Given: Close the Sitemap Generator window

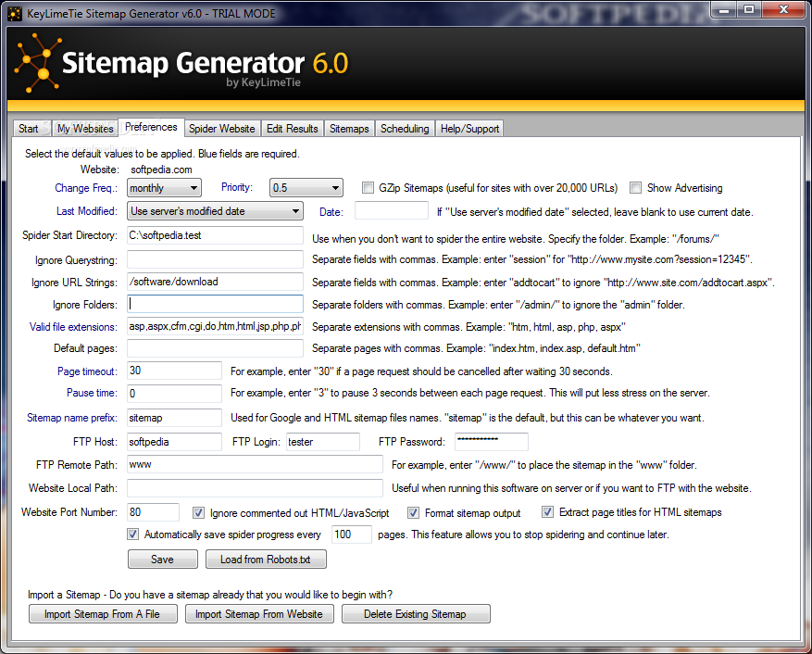Looking at the screenshot, I should click(783, 10).
